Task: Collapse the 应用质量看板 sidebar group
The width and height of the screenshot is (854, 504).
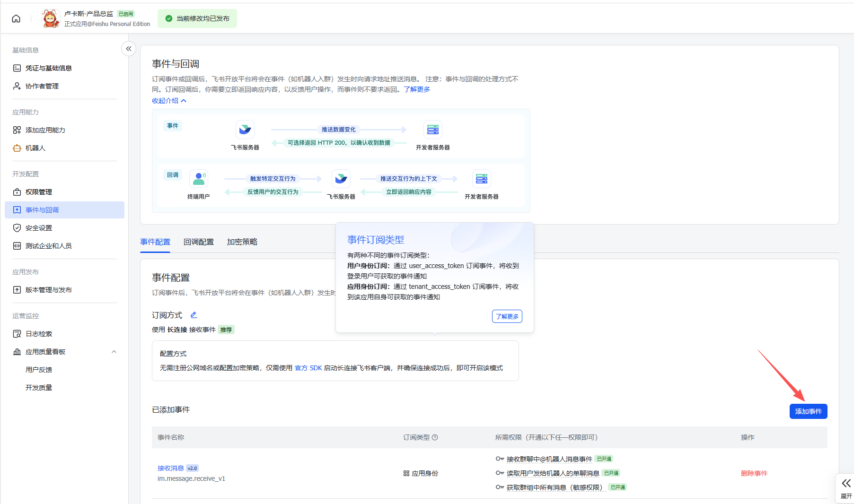Action: 114,352
